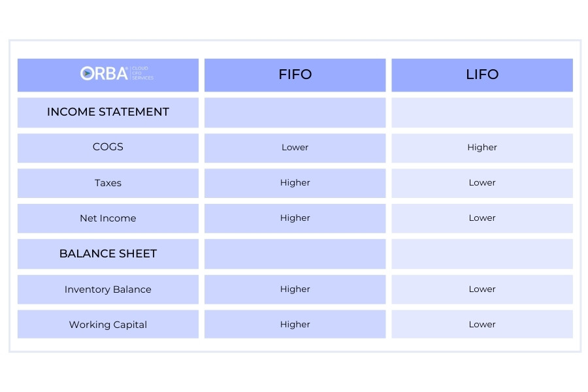Select the Inventory Balance row label
The width and height of the screenshot is (588, 392).
coord(108,289)
